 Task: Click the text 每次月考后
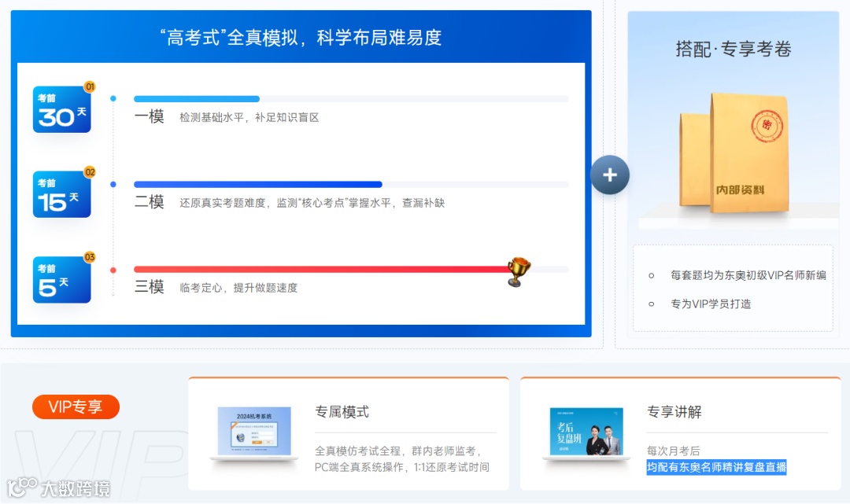click(x=673, y=451)
